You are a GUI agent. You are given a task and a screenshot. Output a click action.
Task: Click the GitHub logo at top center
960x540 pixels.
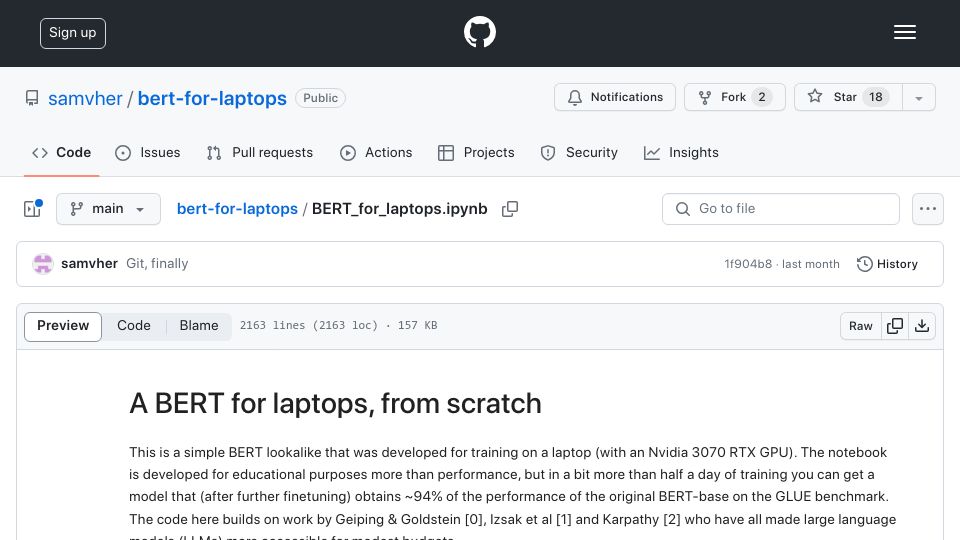pos(479,32)
